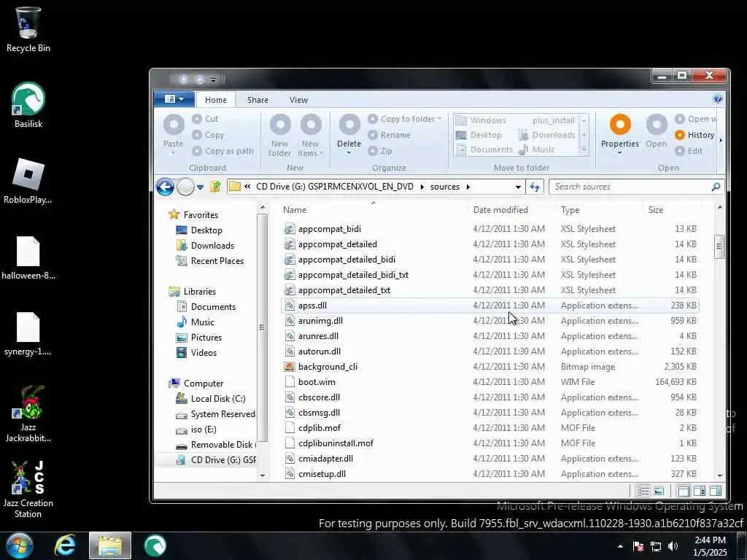Select Windows in Move to folder list
Image resolution: width=747 pixels, height=560 pixels.
(481, 120)
